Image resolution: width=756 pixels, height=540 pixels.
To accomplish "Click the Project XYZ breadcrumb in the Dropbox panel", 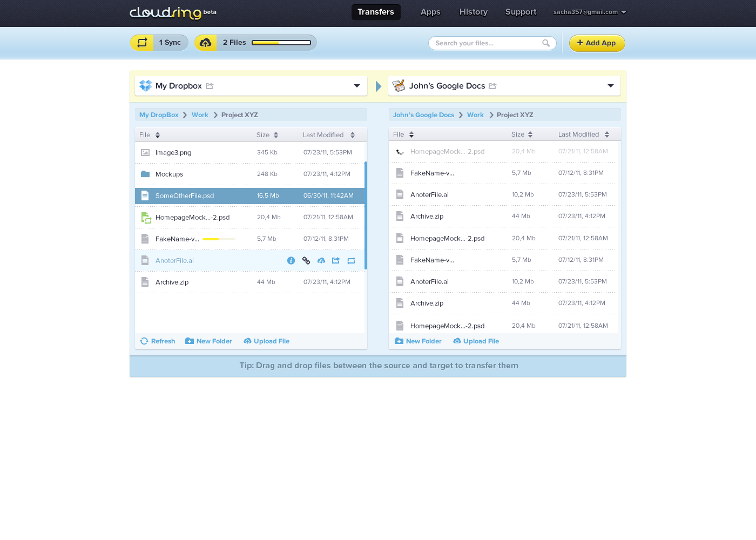I will 239,115.
